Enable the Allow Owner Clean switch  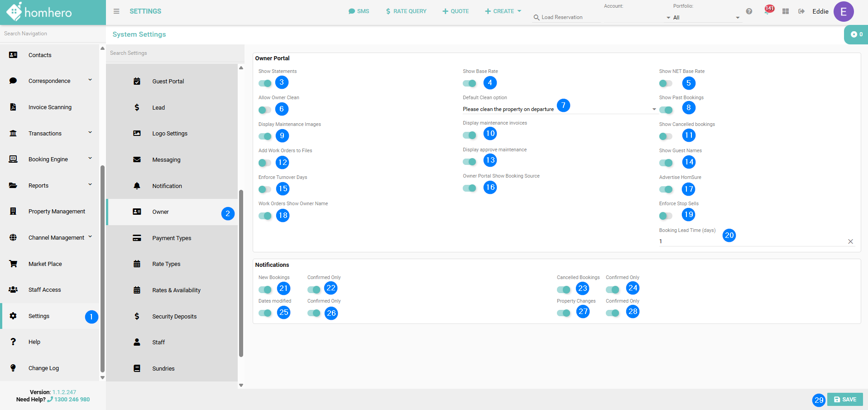(265, 110)
